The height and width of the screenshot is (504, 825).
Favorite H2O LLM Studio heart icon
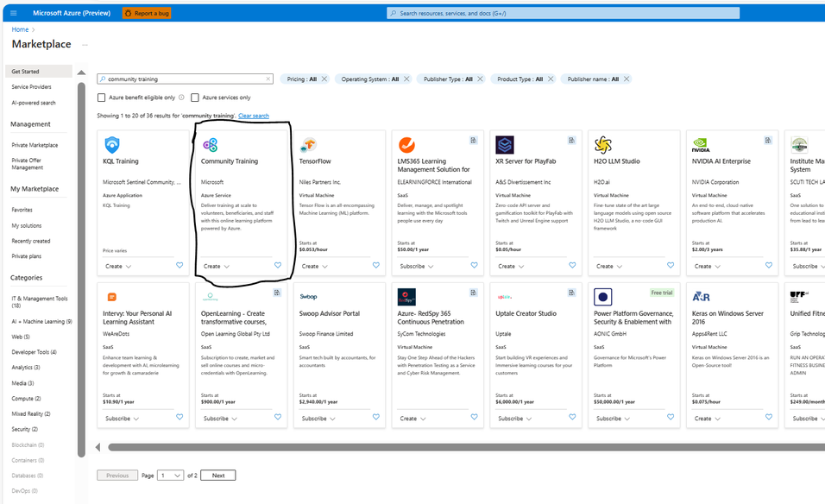(x=671, y=265)
